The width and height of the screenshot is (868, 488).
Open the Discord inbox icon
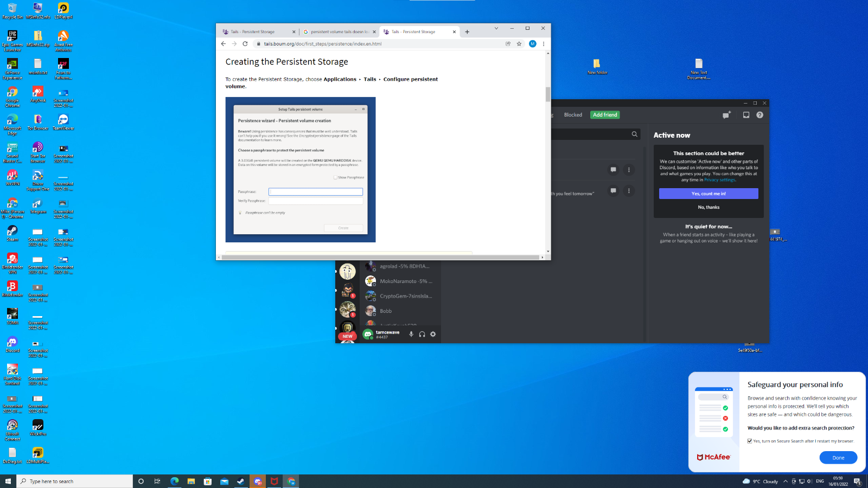pos(746,115)
